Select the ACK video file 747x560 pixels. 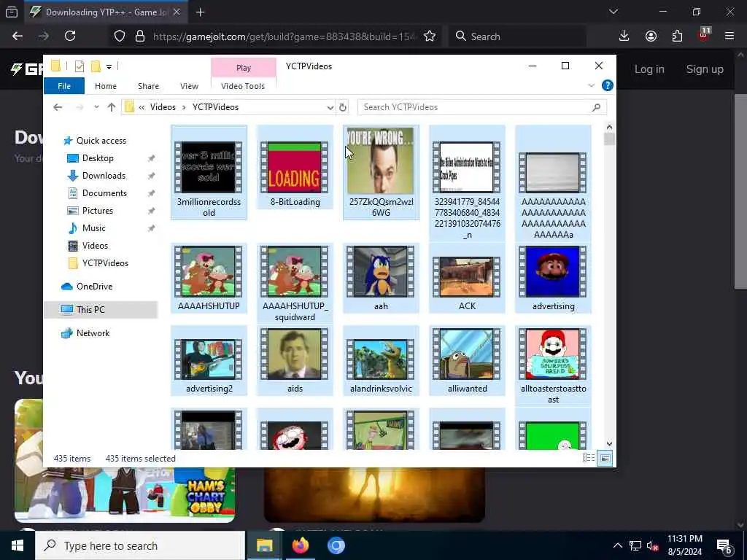(x=467, y=278)
